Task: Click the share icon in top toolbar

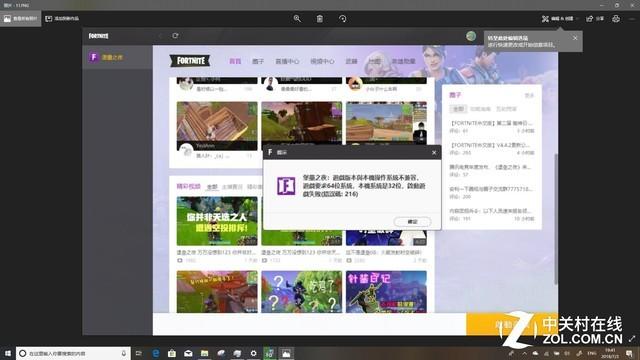Action: [595, 19]
